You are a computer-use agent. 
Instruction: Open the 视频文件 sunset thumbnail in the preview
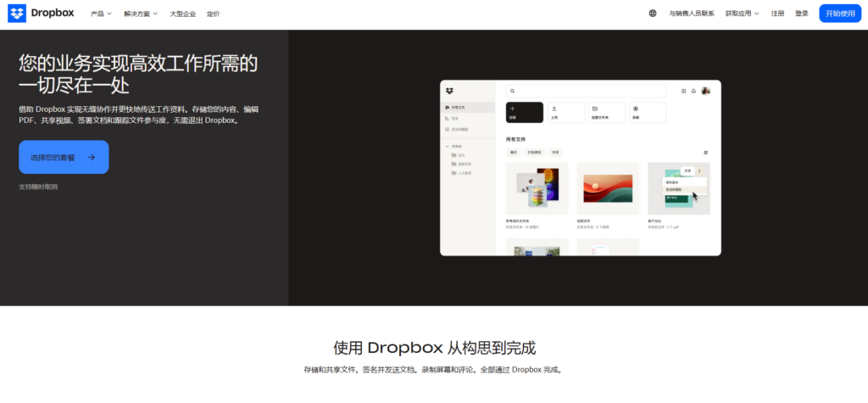pyautogui.click(x=608, y=188)
